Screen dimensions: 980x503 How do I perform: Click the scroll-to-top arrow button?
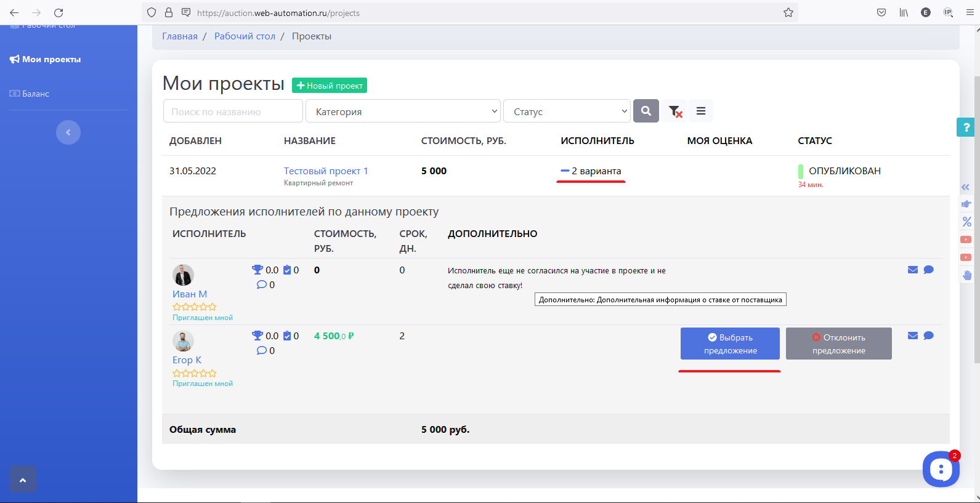click(x=23, y=480)
